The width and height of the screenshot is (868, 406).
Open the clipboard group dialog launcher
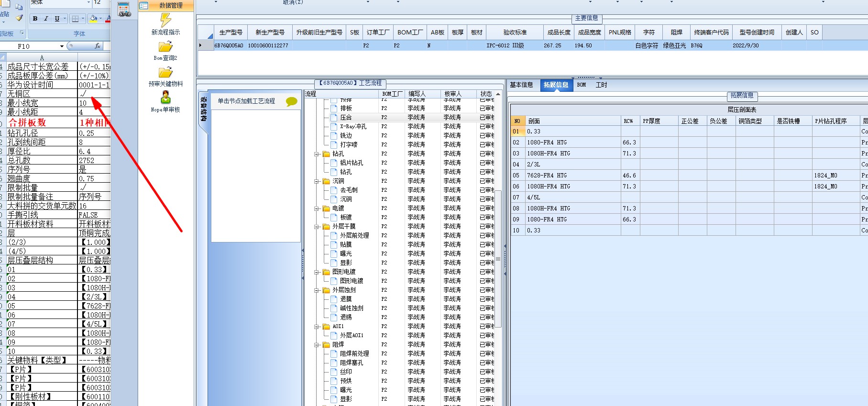(22, 33)
